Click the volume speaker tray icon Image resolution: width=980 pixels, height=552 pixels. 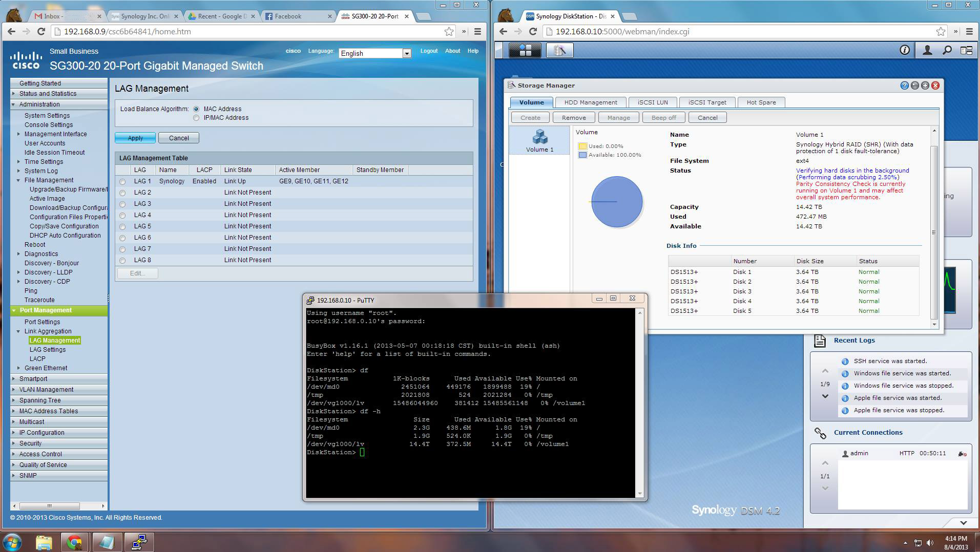point(930,543)
